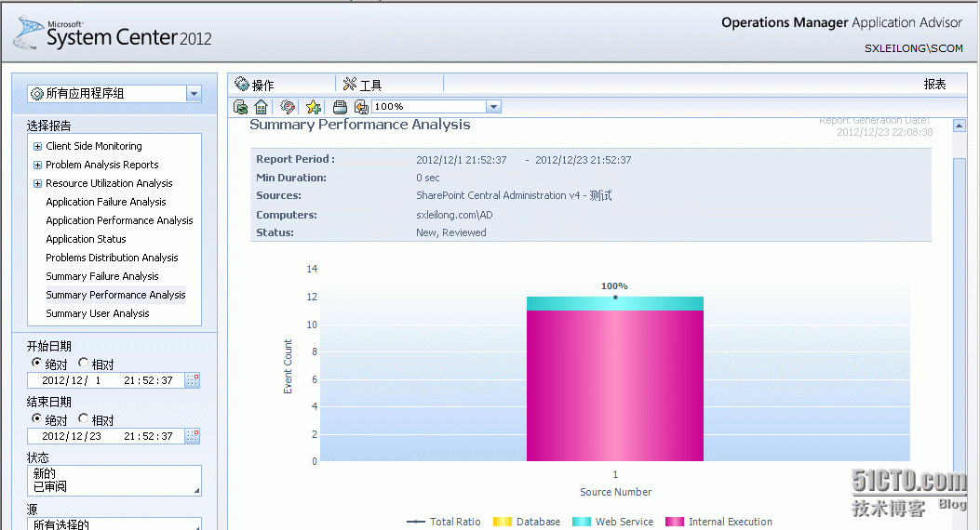Expand Client Side Monitoring node
The height and width of the screenshot is (530, 980).
point(37,146)
